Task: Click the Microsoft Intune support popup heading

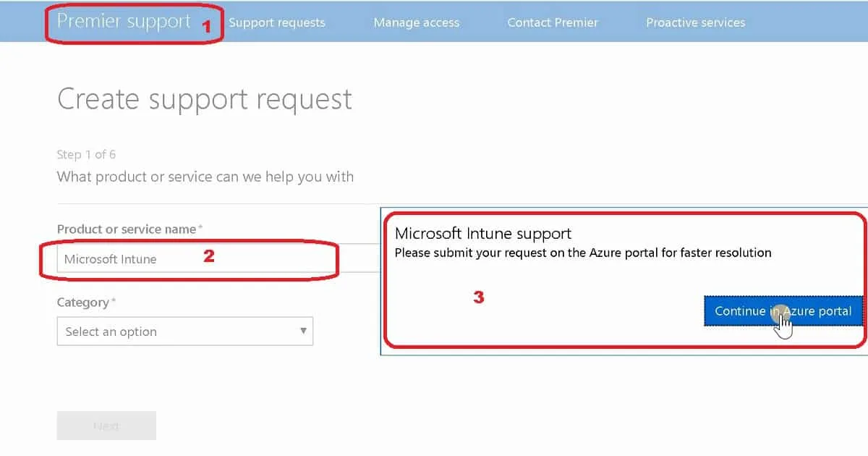Action: click(483, 234)
